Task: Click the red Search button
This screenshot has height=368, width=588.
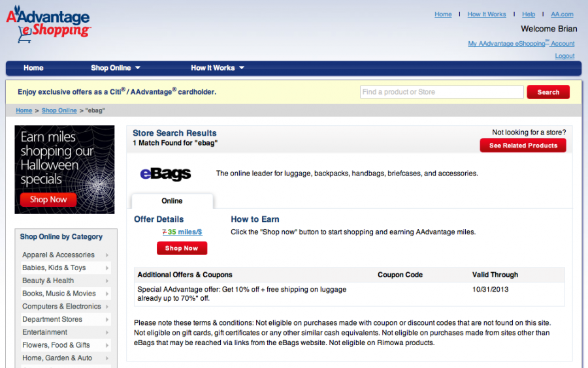Action: (x=548, y=92)
